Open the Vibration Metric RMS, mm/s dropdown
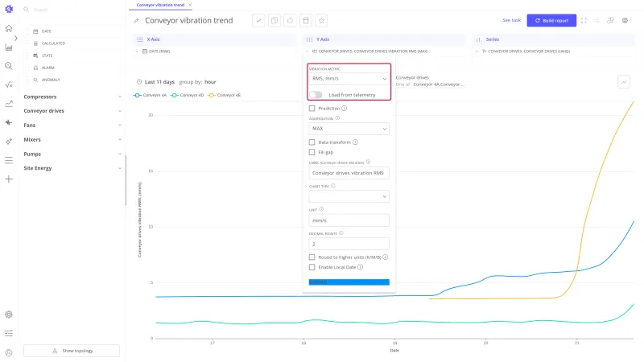Screen dimensions: 644x362 tap(349, 78)
